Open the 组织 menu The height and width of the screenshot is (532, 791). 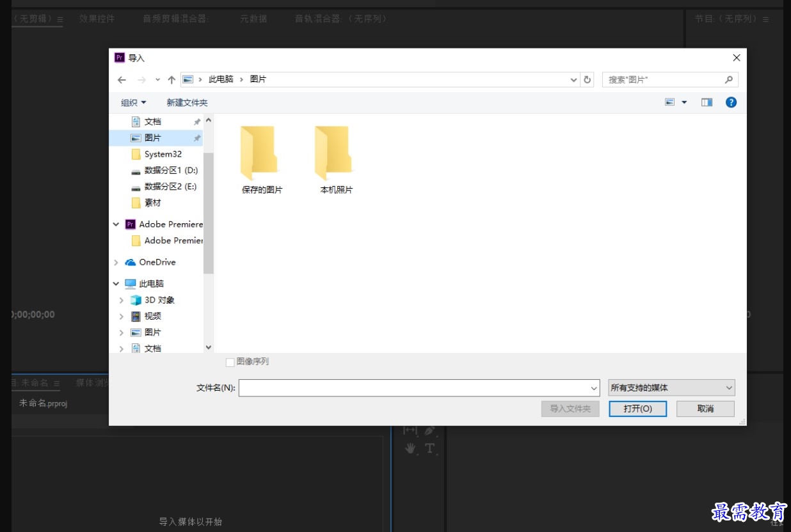[x=134, y=102]
